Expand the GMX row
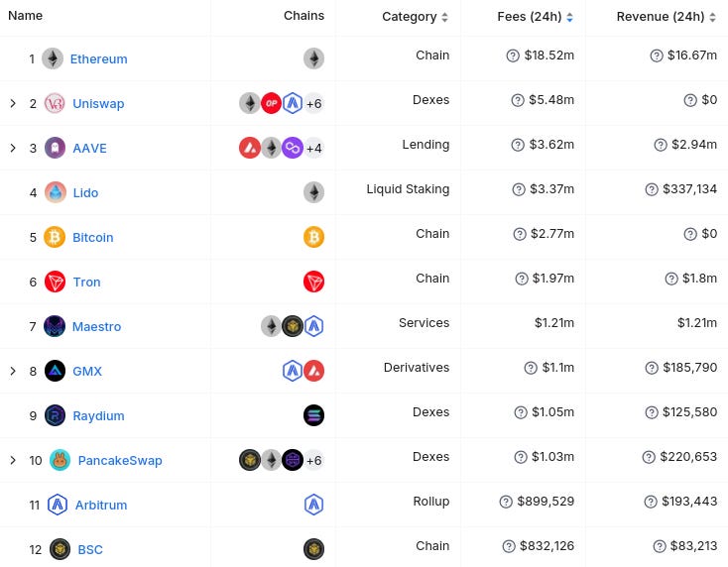The height and width of the screenshot is (567, 728). (13, 371)
